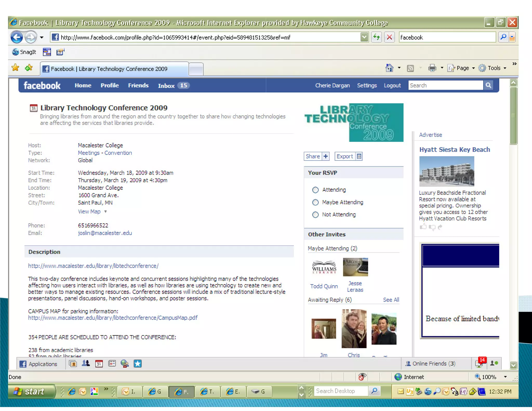Open Notifications icon showing 14
This screenshot has height=411, width=532.
(x=480, y=363)
